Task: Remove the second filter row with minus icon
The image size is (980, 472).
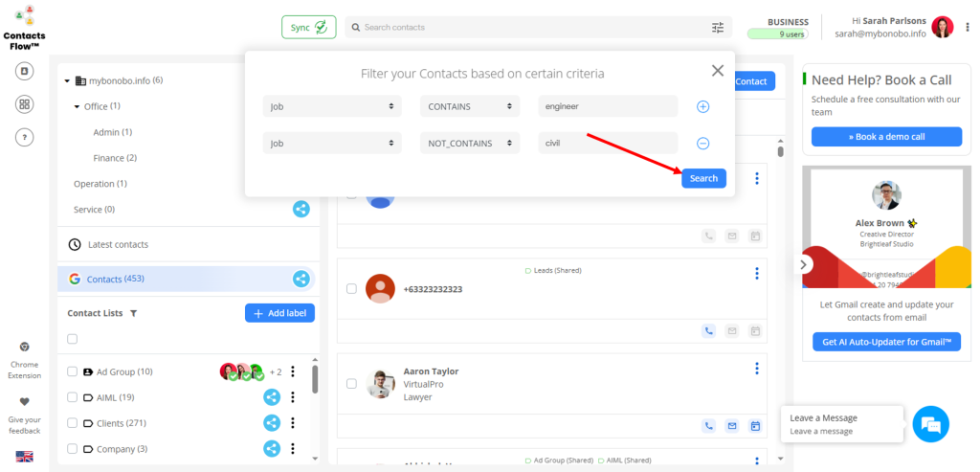Action: point(702,144)
